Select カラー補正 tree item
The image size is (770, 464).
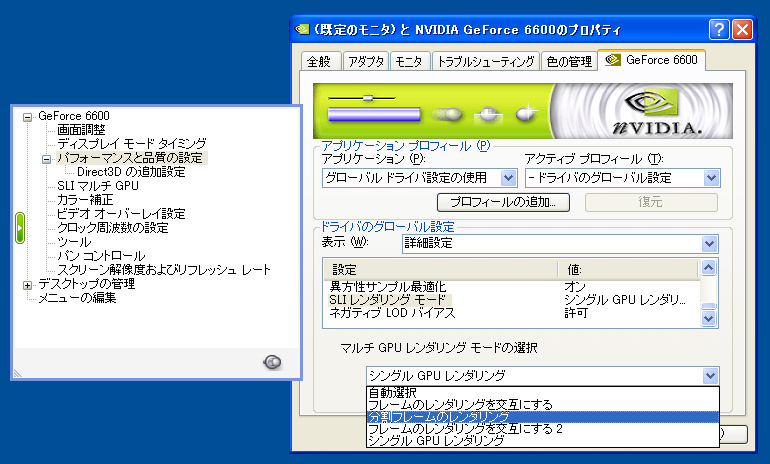coord(85,200)
